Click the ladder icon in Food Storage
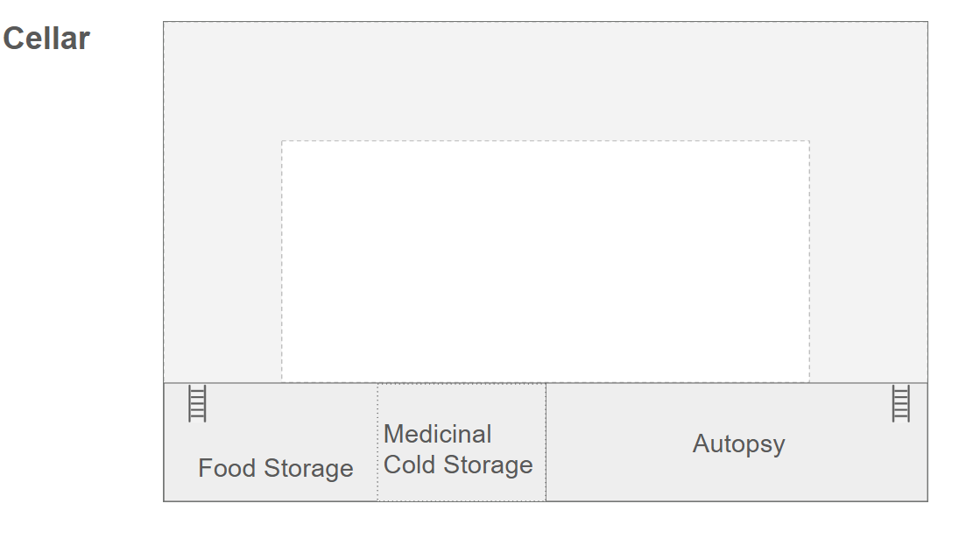 pos(198,404)
